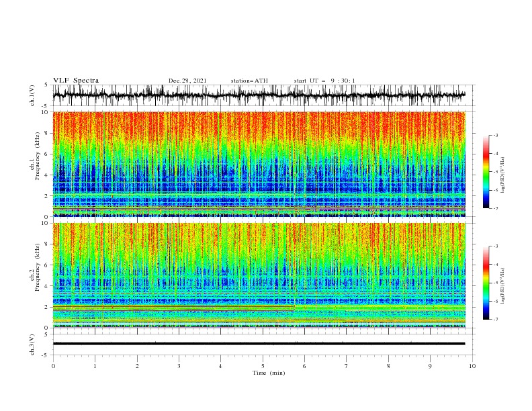Click the ch.1 "Frequency (kHz)" axis label
Screen dimensions: 532x411
click(38, 154)
